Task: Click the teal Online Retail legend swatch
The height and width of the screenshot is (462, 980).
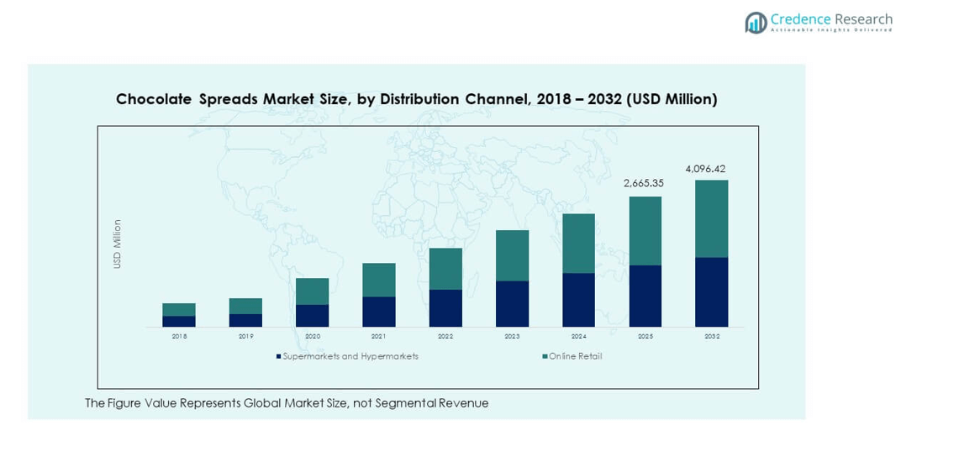Action: (x=545, y=356)
